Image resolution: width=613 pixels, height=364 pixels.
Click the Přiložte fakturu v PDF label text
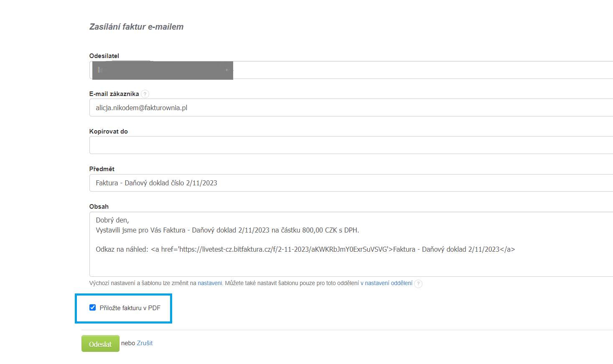point(130,308)
